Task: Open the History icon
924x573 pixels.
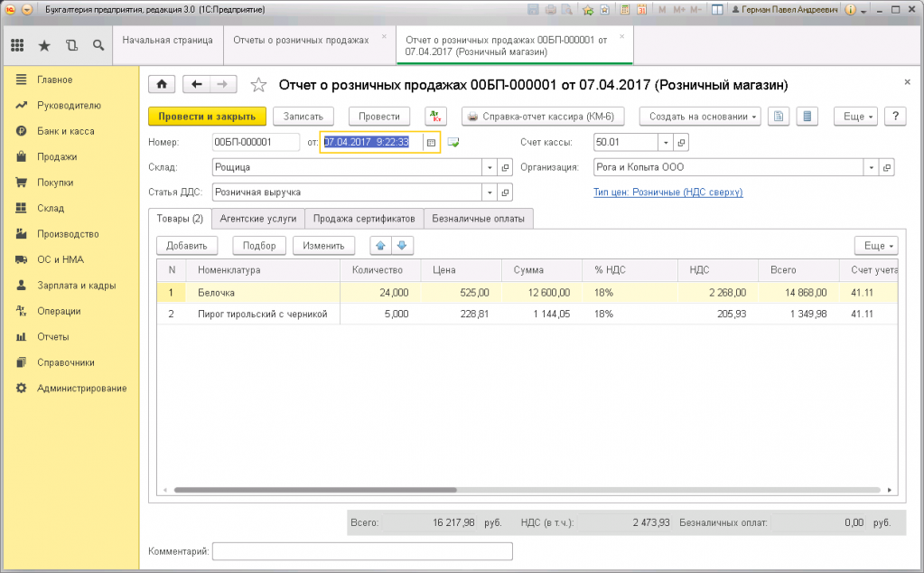Action: [71, 45]
